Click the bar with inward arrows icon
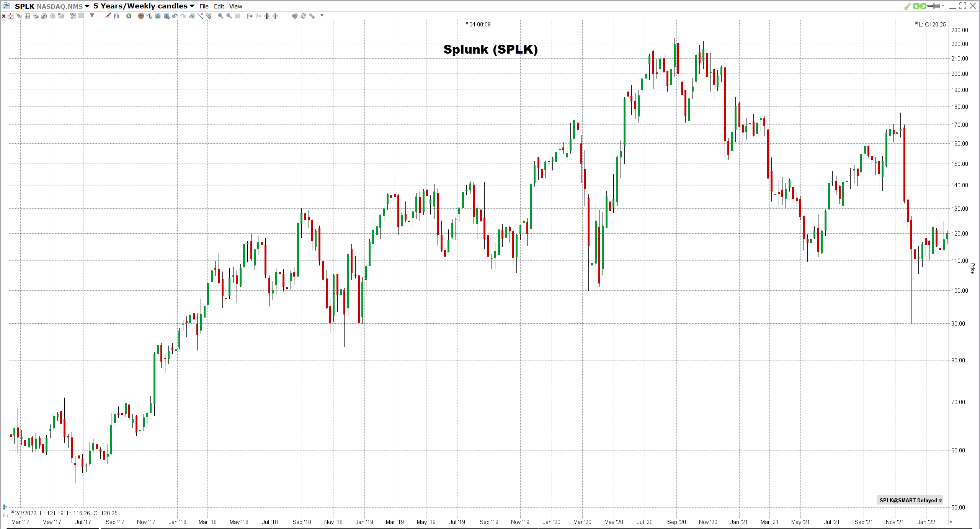Viewport: 980px width, 529px height. tap(275, 16)
